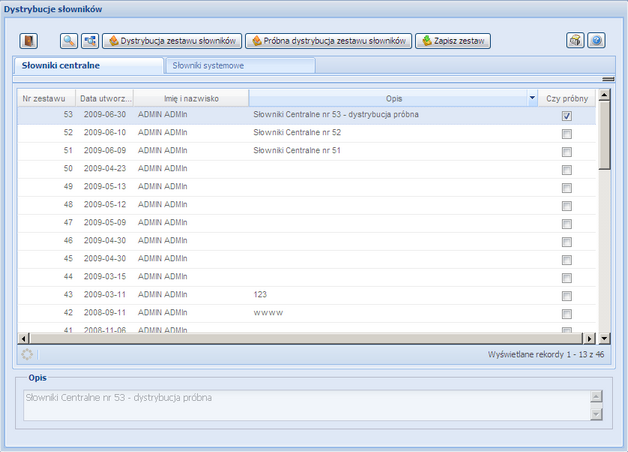Check Czy próbny checkbox for set 52

point(567,134)
